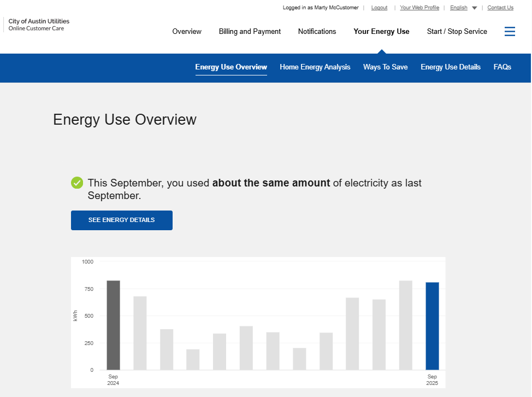Image resolution: width=532 pixels, height=397 pixels.
Task: Select the Energy Use Overview tab
Action: 230,67
